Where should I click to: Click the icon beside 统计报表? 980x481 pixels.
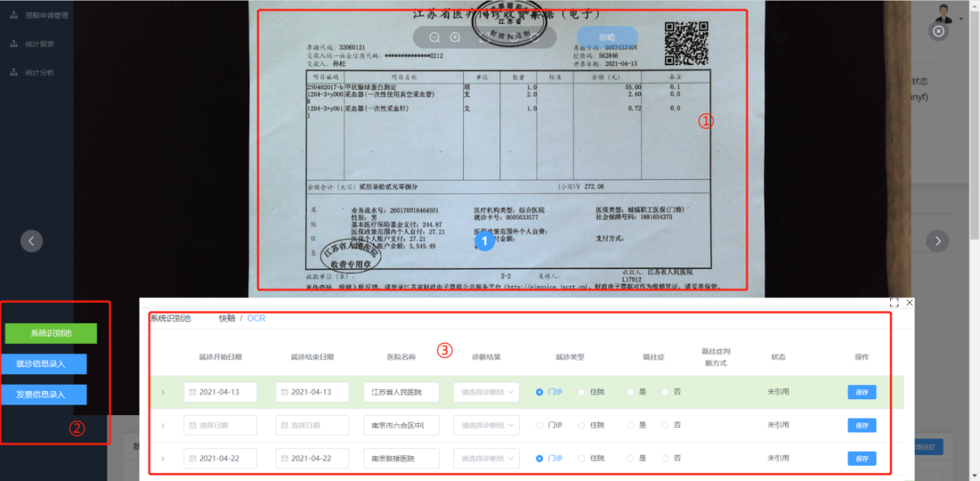coord(13,43)
